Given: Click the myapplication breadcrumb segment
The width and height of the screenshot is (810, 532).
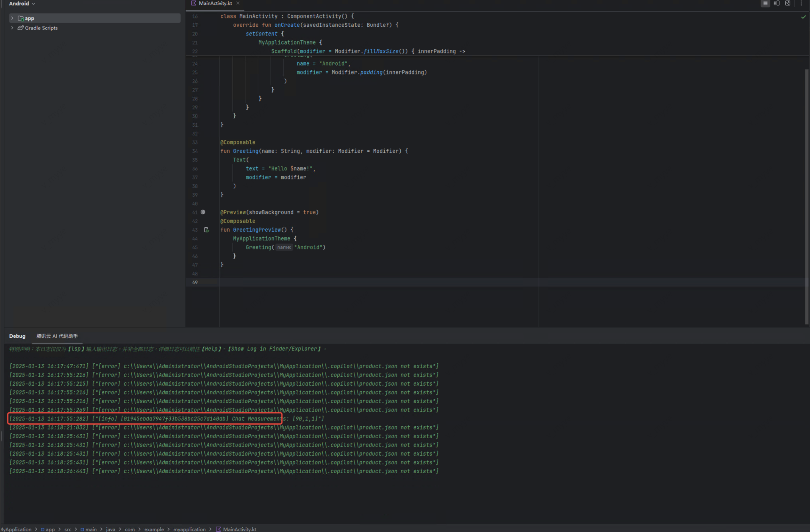Looking at the screenshot, I should (x=189, y=529).
